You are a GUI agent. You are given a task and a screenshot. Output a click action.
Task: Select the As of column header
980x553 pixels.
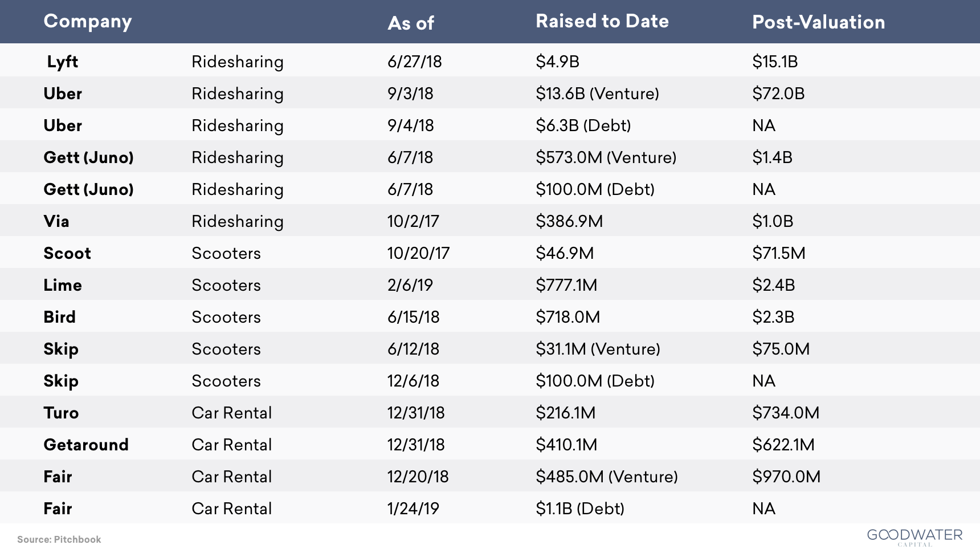411,23
